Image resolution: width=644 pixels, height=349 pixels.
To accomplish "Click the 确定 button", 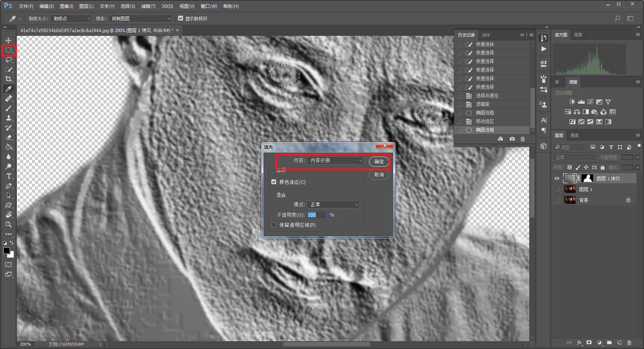I will click(x=379, y=161).
